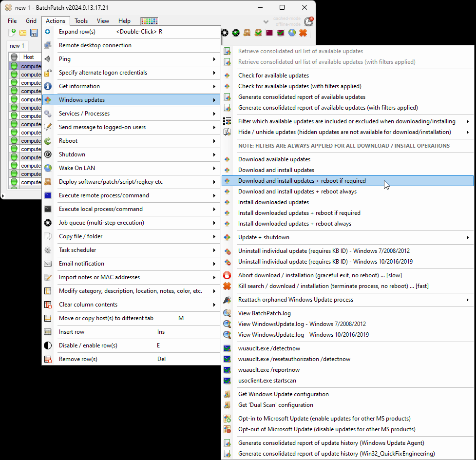The height and width of the screenshot is (460, 476).
Task: Choose Get Windows Update configuration
Action: tap(284, 394)
